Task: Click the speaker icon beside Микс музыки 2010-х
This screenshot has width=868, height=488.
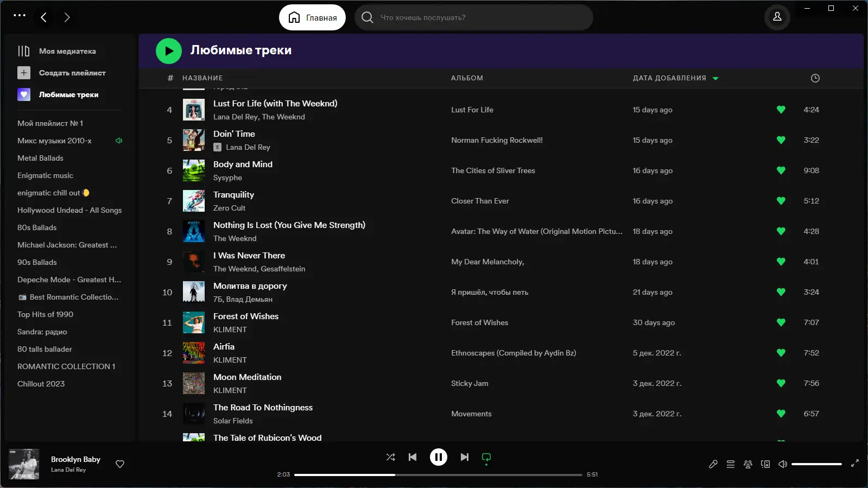Action: [x=119, y=141]
